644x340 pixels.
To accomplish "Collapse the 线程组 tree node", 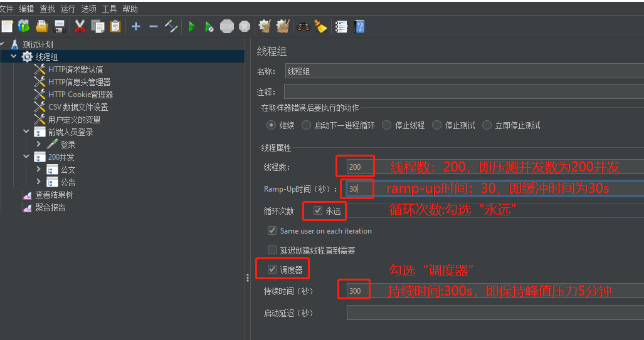I will [14, 56].
